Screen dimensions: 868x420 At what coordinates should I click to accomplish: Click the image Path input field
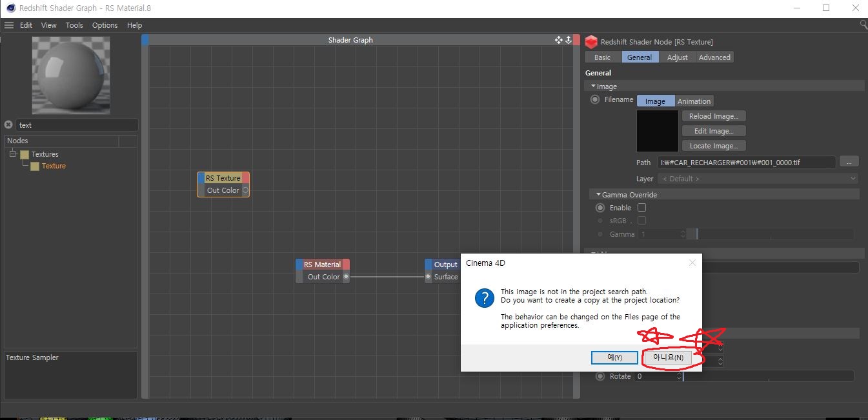pos(746,163)
